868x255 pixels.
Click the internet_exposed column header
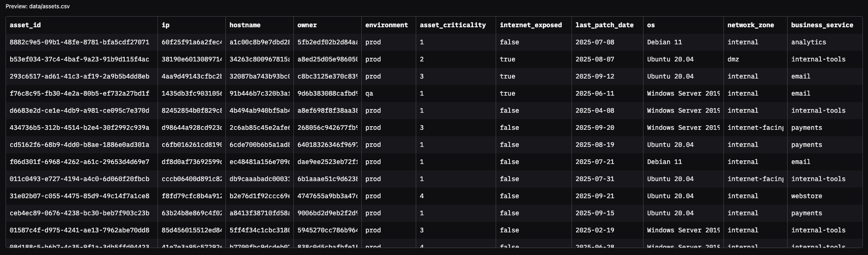531,25
